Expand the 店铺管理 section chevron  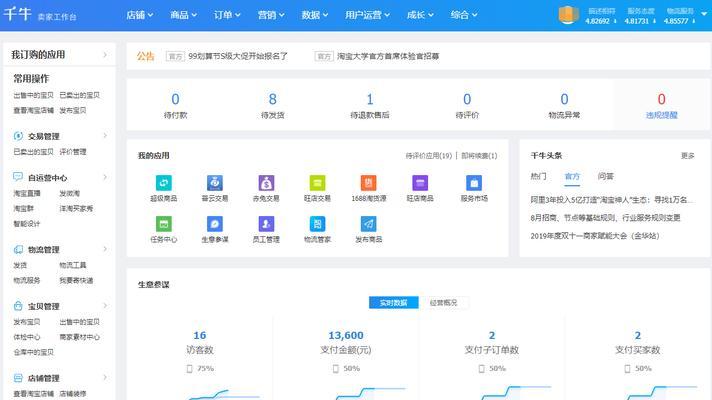click(x=105, y=378)
